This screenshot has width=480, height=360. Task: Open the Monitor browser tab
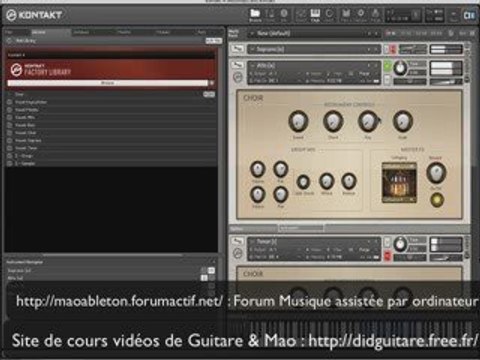pyautogui.click(x=125, y=32)
